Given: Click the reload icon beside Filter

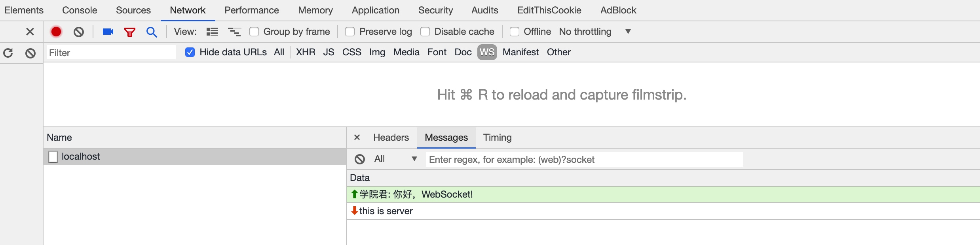Looking at the screenshot, I should coord(8,53).
